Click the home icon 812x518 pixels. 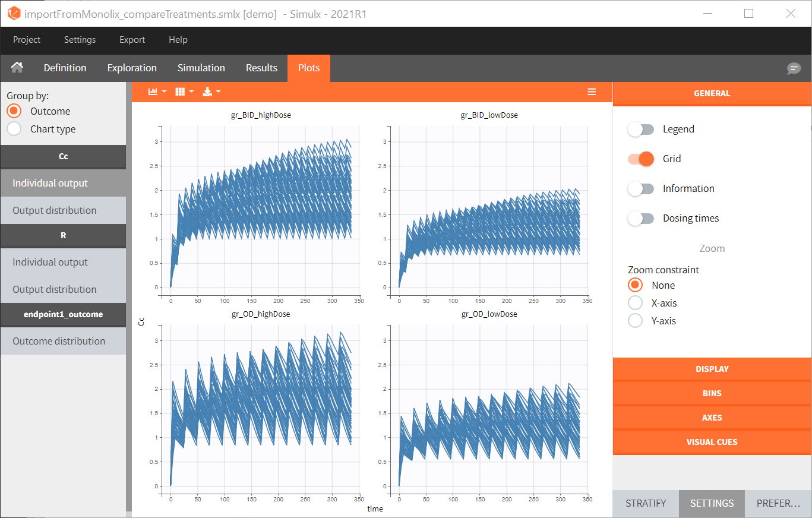17,68
